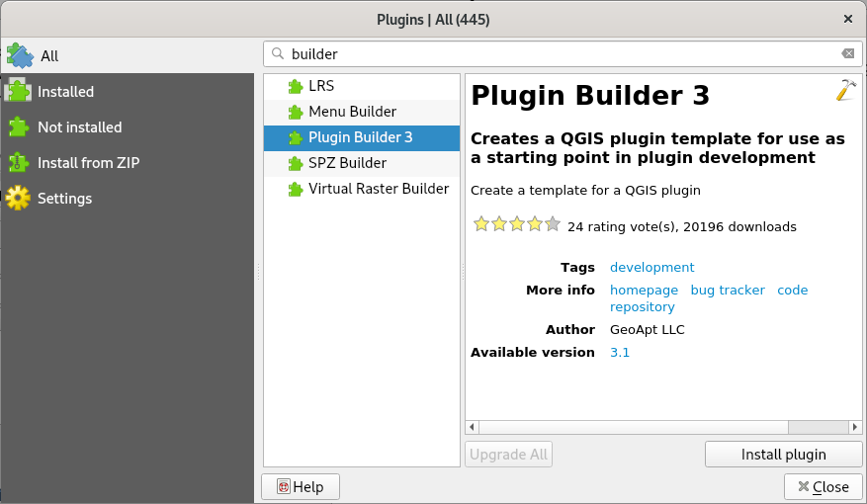Open Help for the plugin manager
This screenshot has width=867, height=504.
pos(301,487)
